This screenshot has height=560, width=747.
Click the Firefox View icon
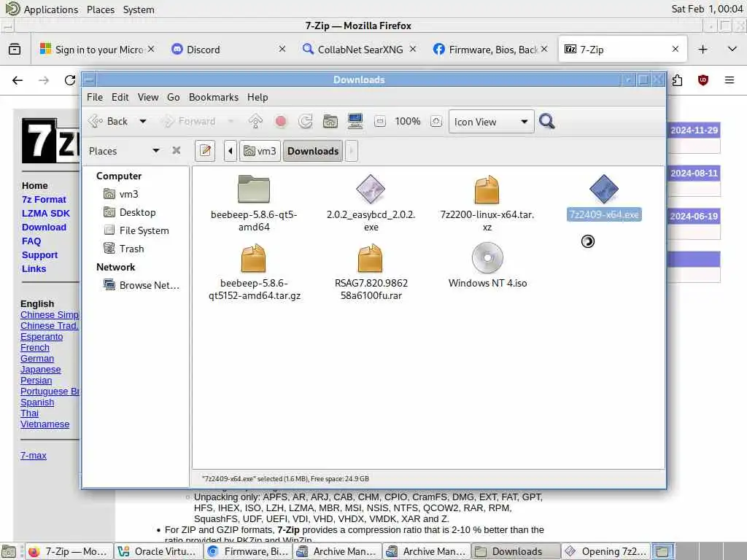pyautogui.click(x=15, y=49)
